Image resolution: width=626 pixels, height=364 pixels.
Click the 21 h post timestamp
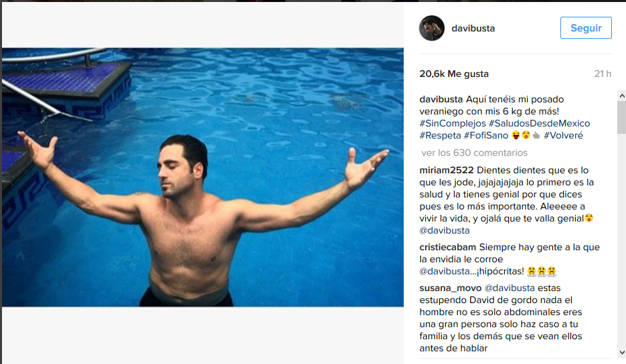click(603, 74)
